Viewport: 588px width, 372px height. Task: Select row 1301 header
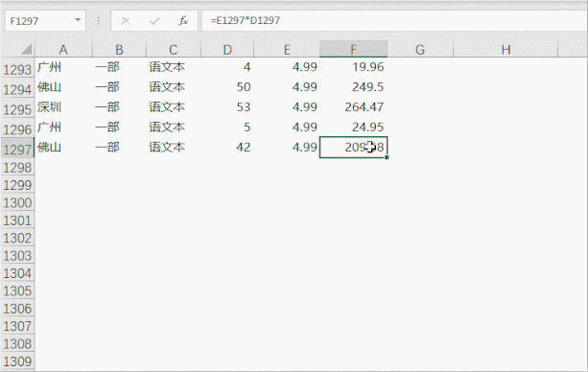pos(17,221)
